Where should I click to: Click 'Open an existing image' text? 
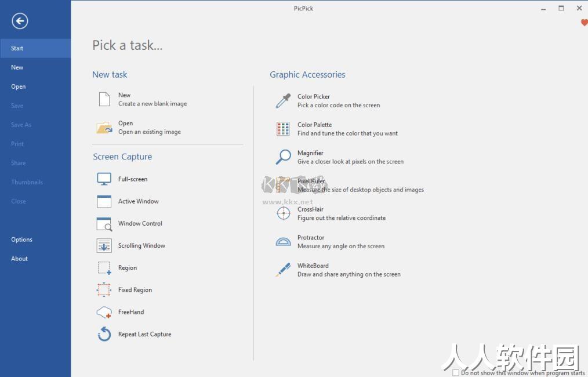(149, 132)
